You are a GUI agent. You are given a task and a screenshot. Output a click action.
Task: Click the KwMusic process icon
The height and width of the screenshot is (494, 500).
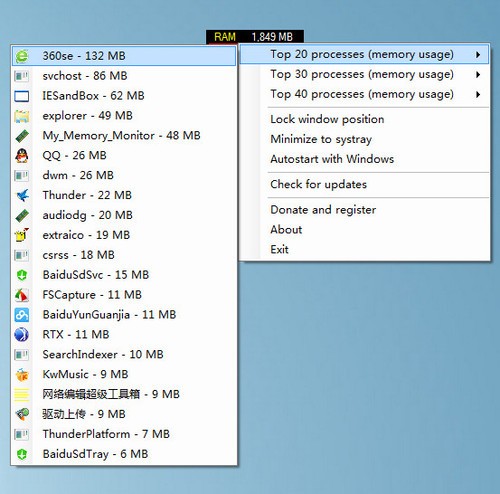22,375
